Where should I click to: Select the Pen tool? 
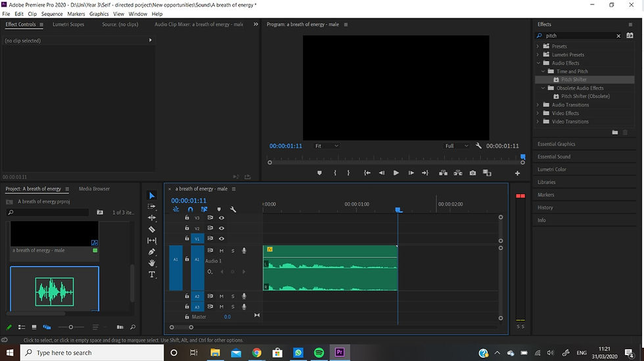point(152,252)
